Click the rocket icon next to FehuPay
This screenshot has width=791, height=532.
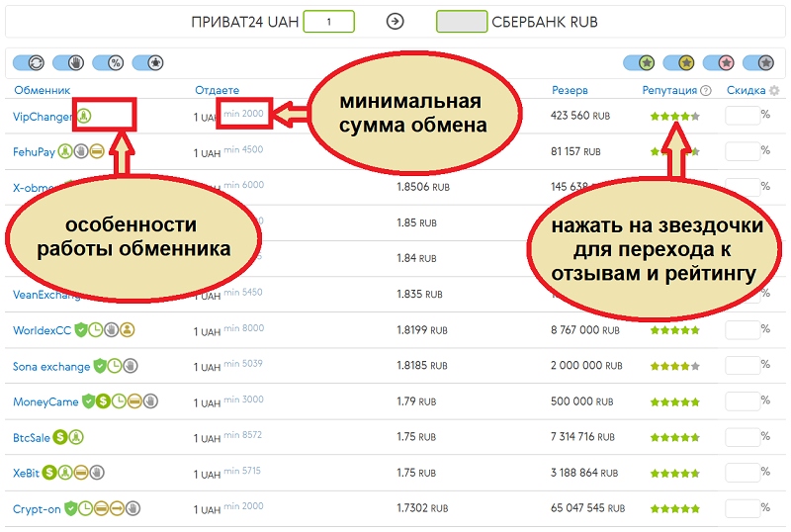coord(65,151)
